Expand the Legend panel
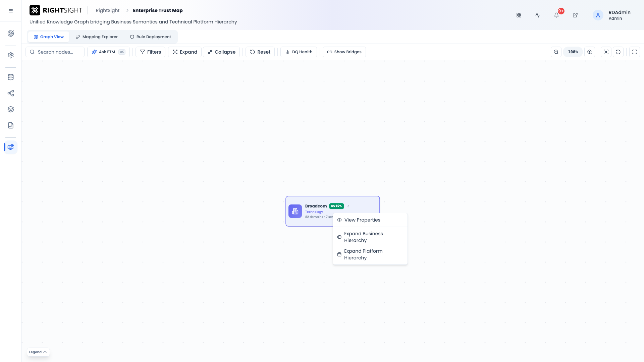 [x=38, y=352]
